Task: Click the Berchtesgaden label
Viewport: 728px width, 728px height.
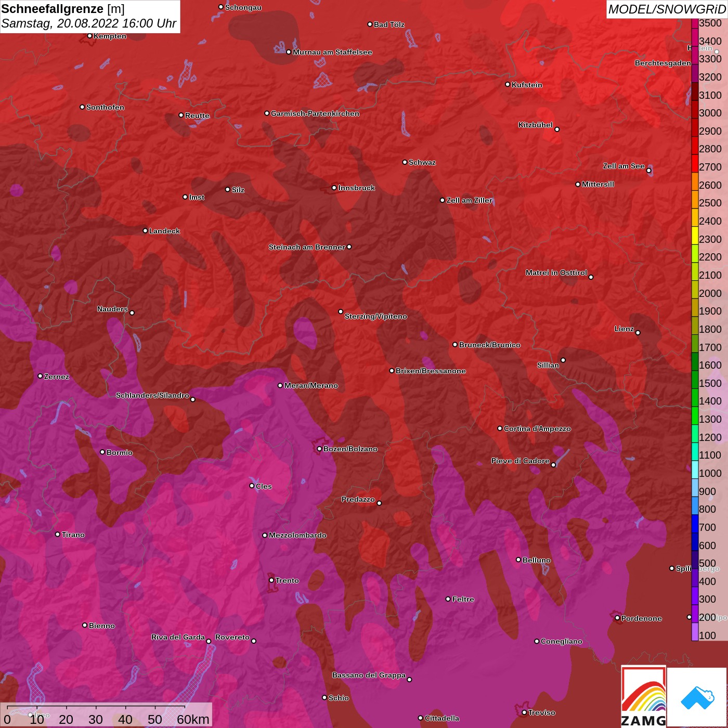Action: [663, 63]
